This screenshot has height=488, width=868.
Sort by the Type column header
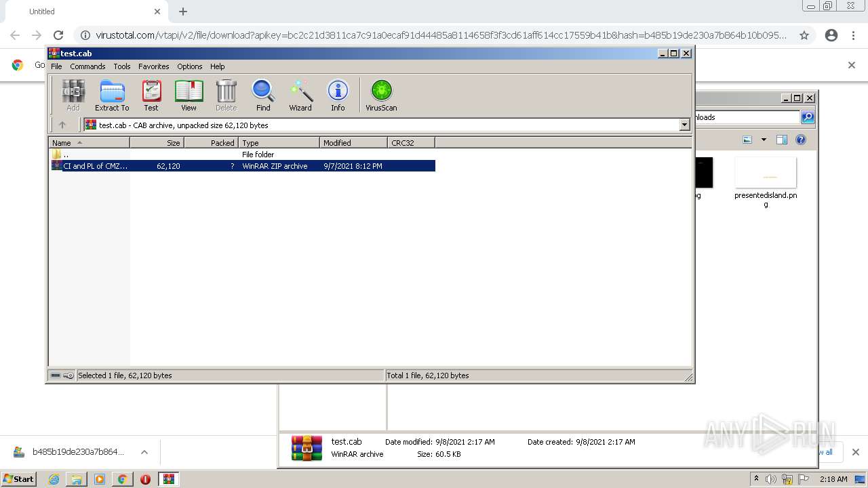[x=279, y=142]
